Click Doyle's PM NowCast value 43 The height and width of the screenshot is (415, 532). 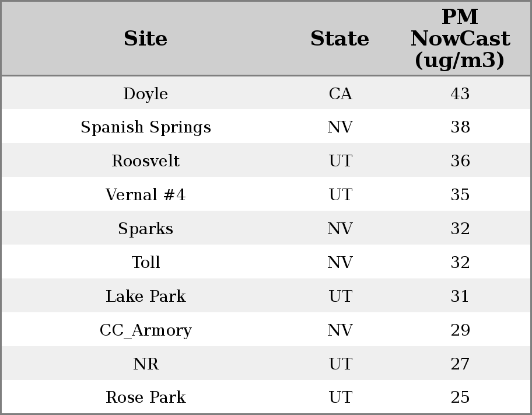click(x=460, y=94)
